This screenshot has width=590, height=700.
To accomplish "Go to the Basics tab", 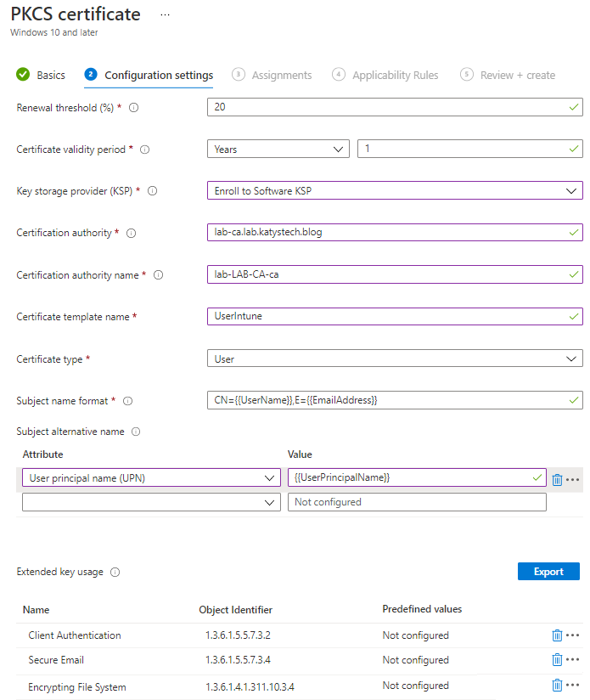I will pos(41,75).
